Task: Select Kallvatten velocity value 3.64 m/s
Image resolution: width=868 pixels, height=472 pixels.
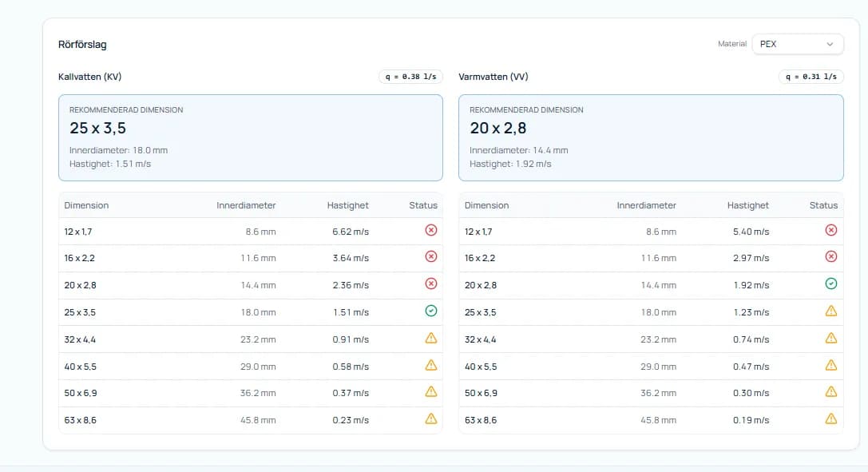Action: pos(351,259)
